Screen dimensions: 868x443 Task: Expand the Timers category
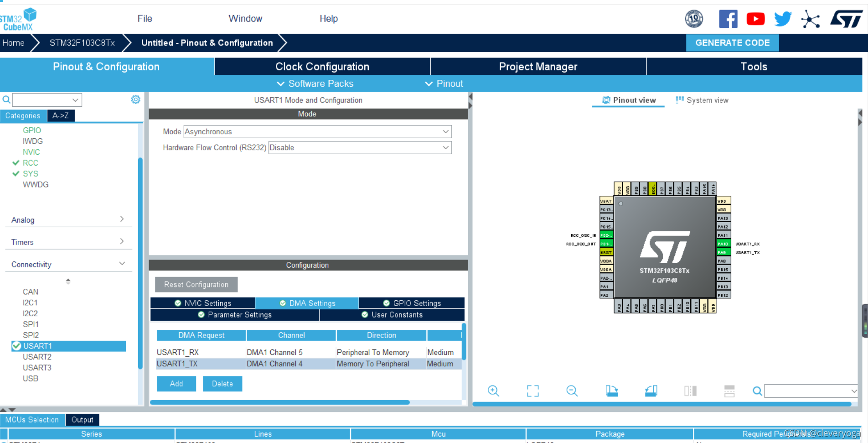[x=68, y=242]
